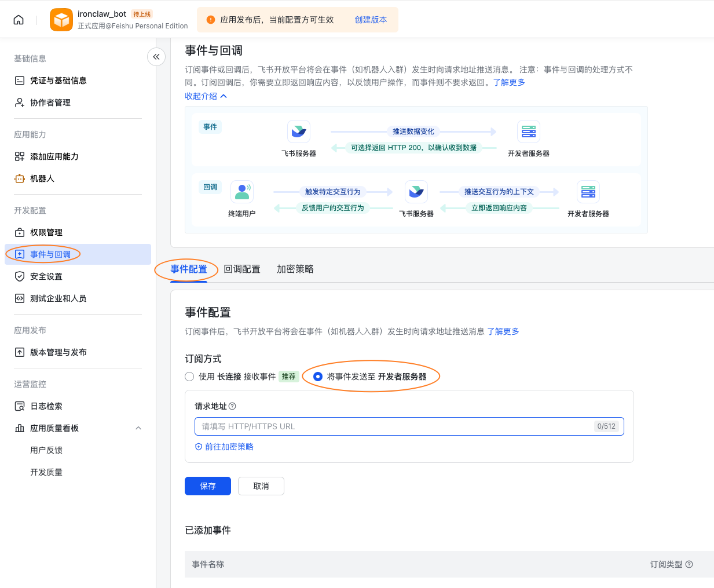The image size is (714, 588).
Task: Collapse the 应用质量看板 section chevron
Action: tap(138, 428)
